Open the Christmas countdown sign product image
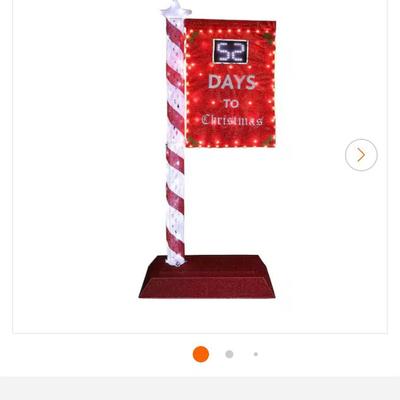This screenshot has width=400, height=400. coord(207,150)
